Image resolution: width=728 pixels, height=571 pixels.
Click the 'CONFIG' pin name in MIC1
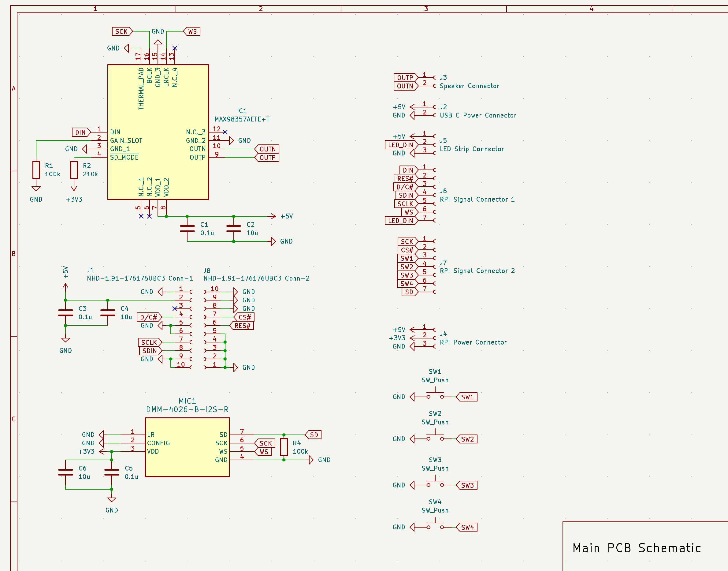tap(158, 443)
